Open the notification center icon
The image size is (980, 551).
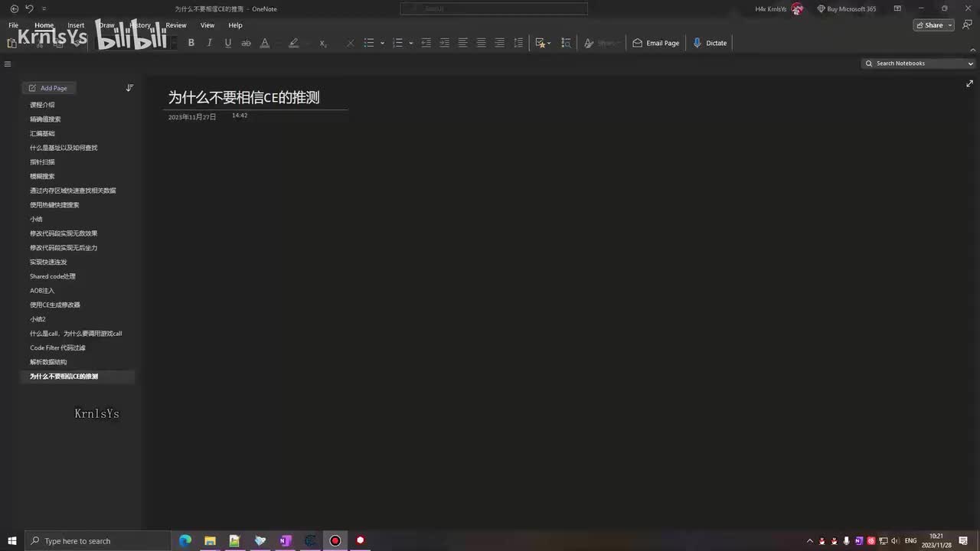pyautogui.click(x=964, y=541)
